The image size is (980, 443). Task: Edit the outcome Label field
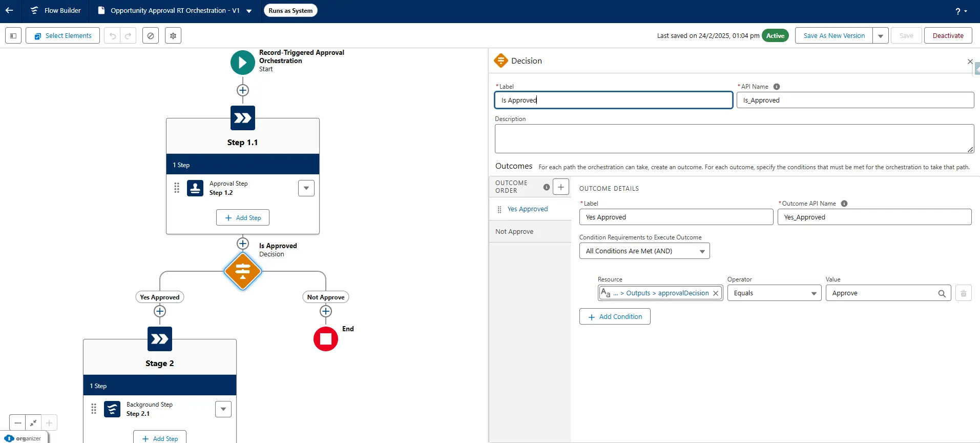676,217
